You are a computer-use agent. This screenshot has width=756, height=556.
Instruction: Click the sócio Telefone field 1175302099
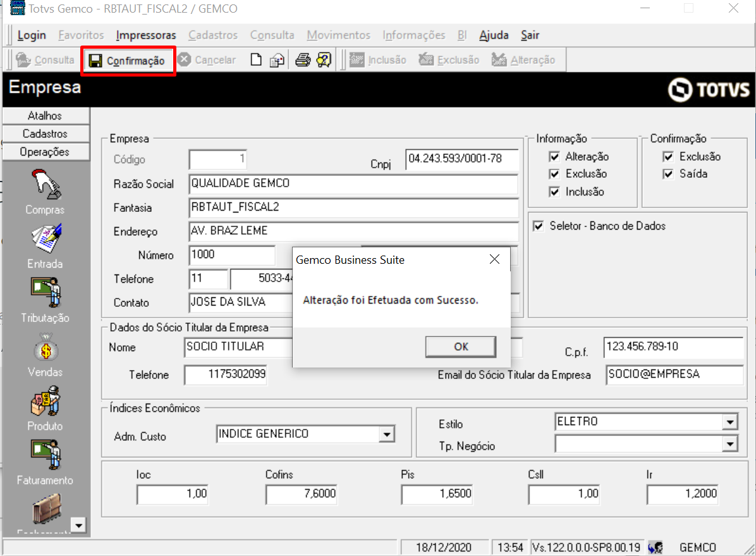click(226, 375)
